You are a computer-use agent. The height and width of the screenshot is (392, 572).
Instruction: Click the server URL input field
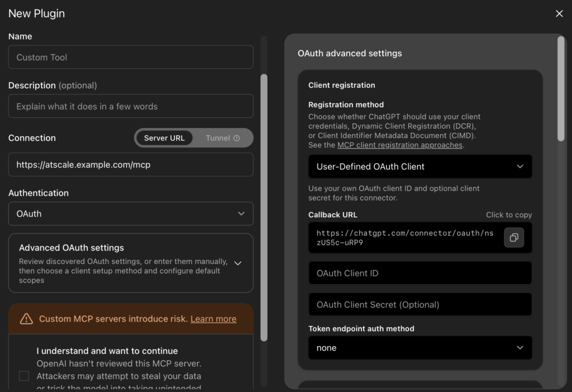(131, 165)
